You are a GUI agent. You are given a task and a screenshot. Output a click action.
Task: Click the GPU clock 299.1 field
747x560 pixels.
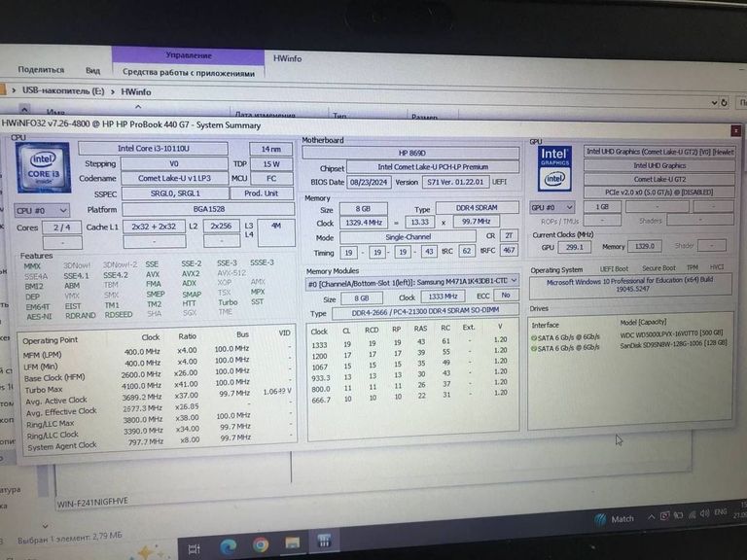pyautogui.click(x=574, y=247)
